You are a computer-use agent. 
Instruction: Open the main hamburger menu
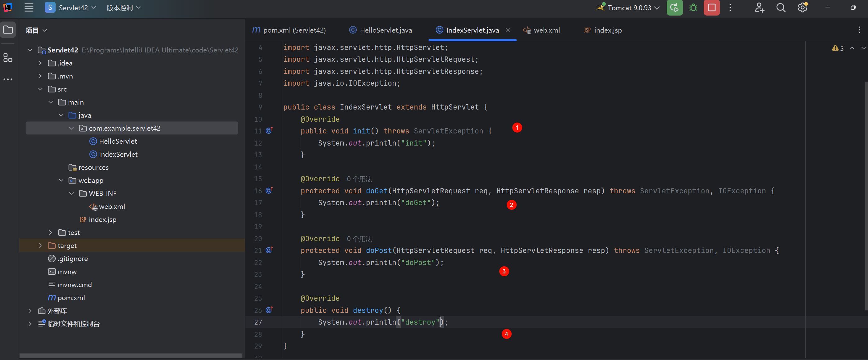tap(29, 8)
